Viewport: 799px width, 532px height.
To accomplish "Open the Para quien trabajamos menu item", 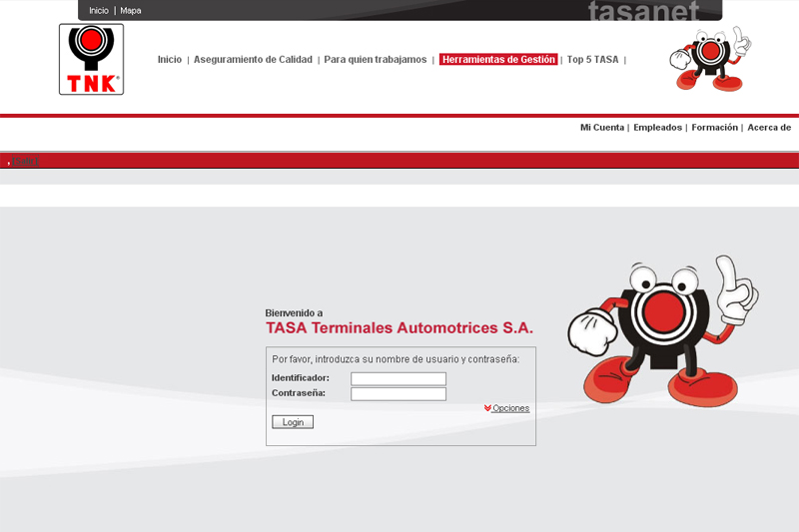I will 376,60.
